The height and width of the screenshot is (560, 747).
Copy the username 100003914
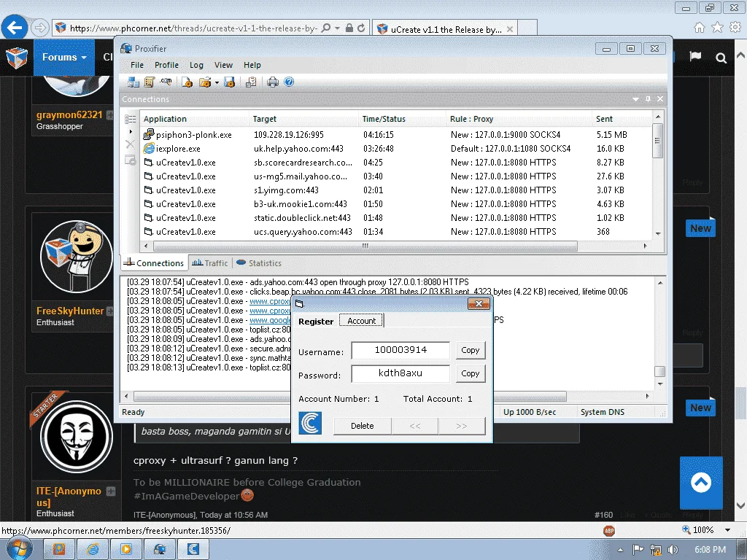pyautogui.click(x=471, y=350)
